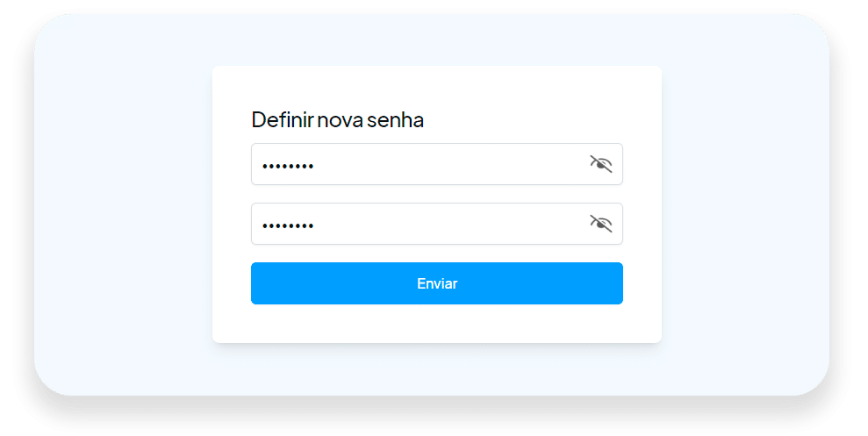Viewport: 868px width, 436px height.
Task: Click the masked dots in the second field
Action: coord(288,225)
